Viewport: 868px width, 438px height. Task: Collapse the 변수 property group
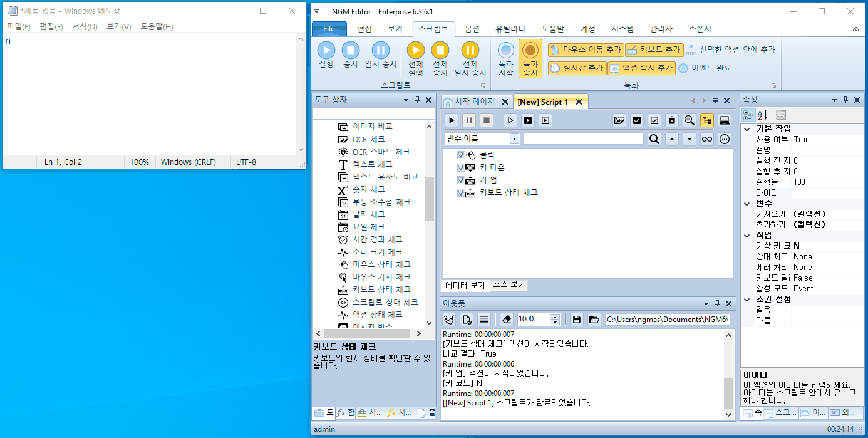(747, 203)
